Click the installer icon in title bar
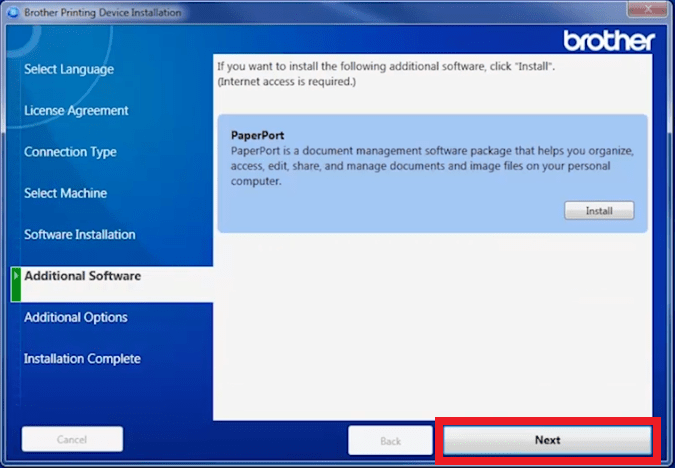 click(13, 12)
